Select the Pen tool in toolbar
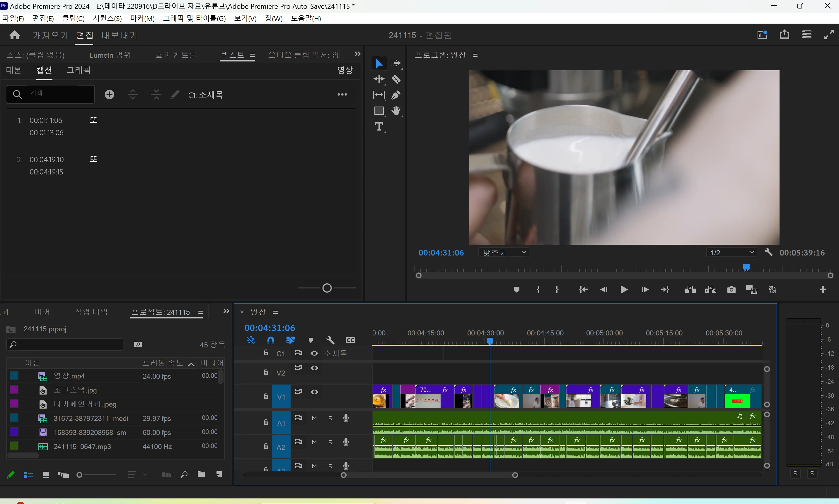The image size is (839, 504). (x=396, y=95)
